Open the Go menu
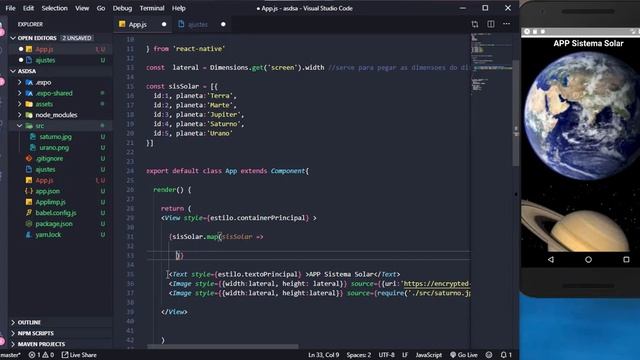 101,8
